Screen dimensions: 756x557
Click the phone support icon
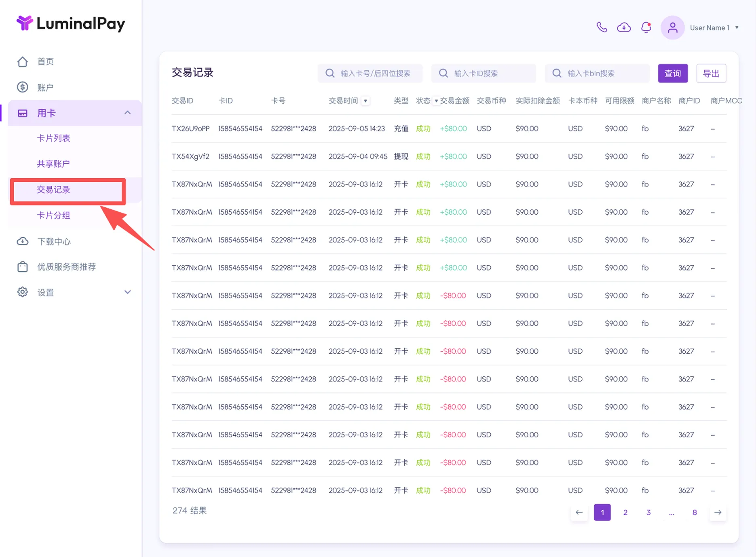tap(602, 27)
